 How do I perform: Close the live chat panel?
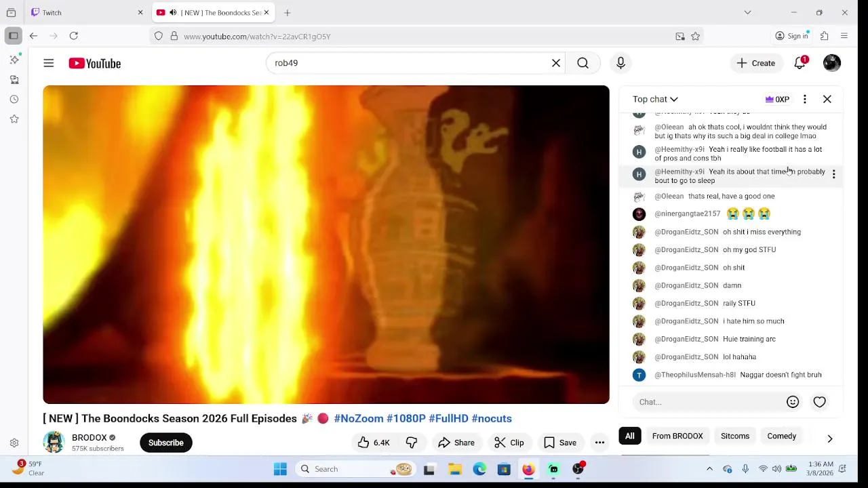click(x=827, y=99)
